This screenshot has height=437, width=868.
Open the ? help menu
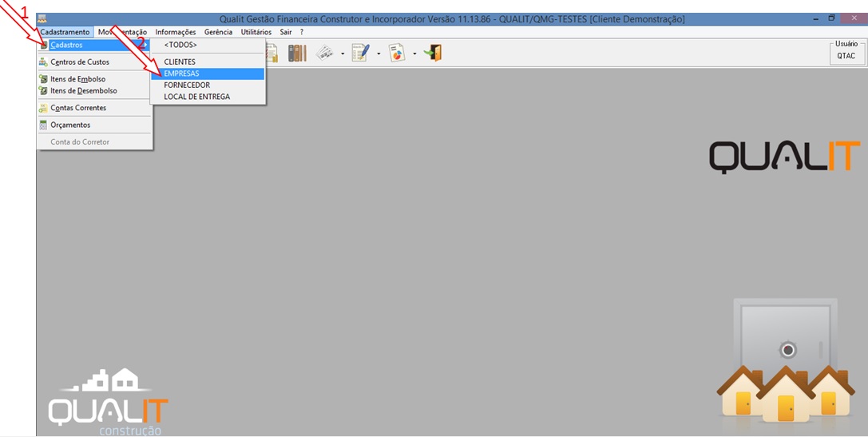[x=302, y=32]
